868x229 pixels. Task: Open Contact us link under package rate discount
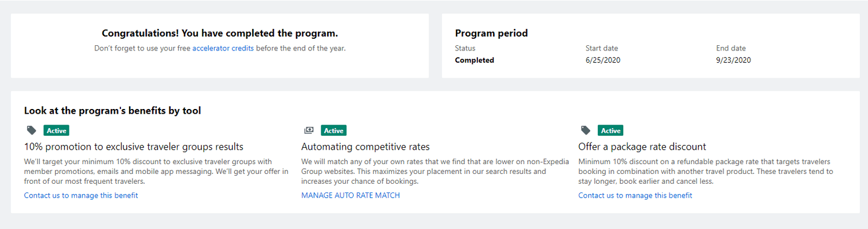[635, 195]
